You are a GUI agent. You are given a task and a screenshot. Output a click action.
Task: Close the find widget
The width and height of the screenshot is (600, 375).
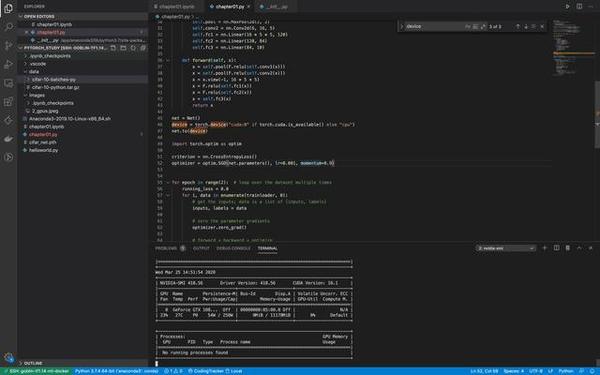click(542, 26)
